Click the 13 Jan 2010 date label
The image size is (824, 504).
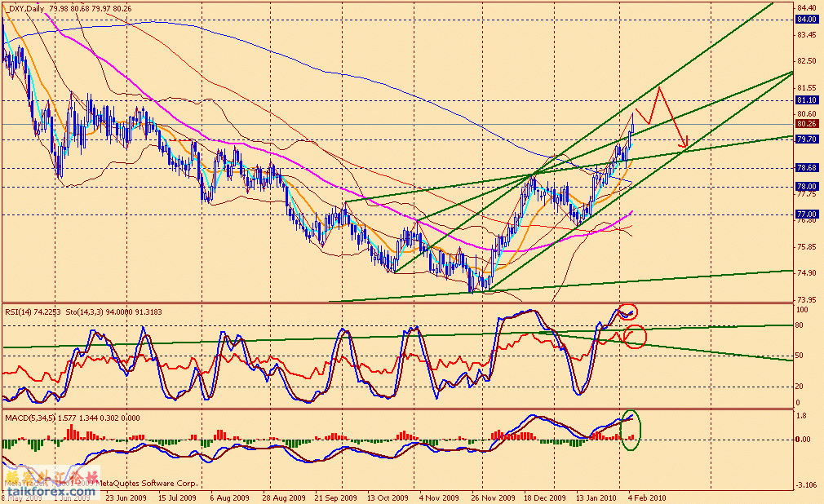[x=596, y=497]
